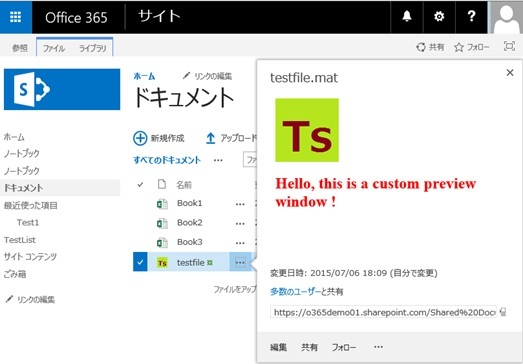Click 最近使った項目 heading in navigation
This screenshot has width=523, height=364.
click(x=31, y=205)
